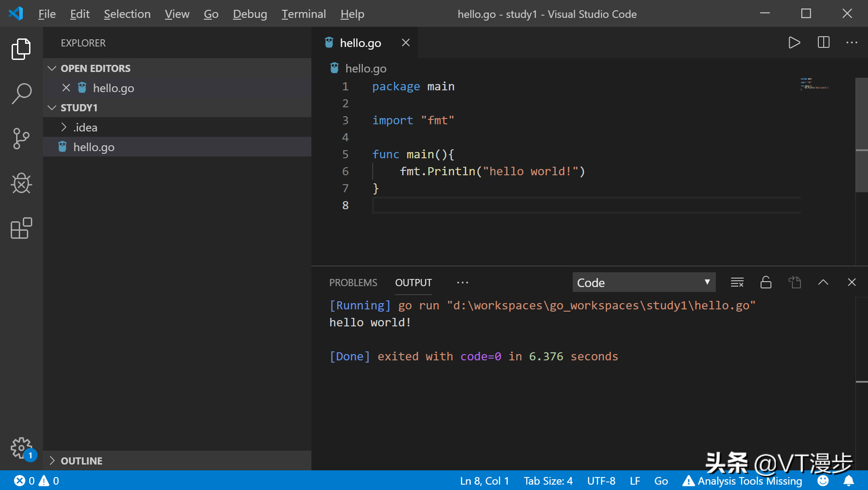Screen dimensions: 868x490
Task: Toggle output scroll lock
Action: [766, 283]
